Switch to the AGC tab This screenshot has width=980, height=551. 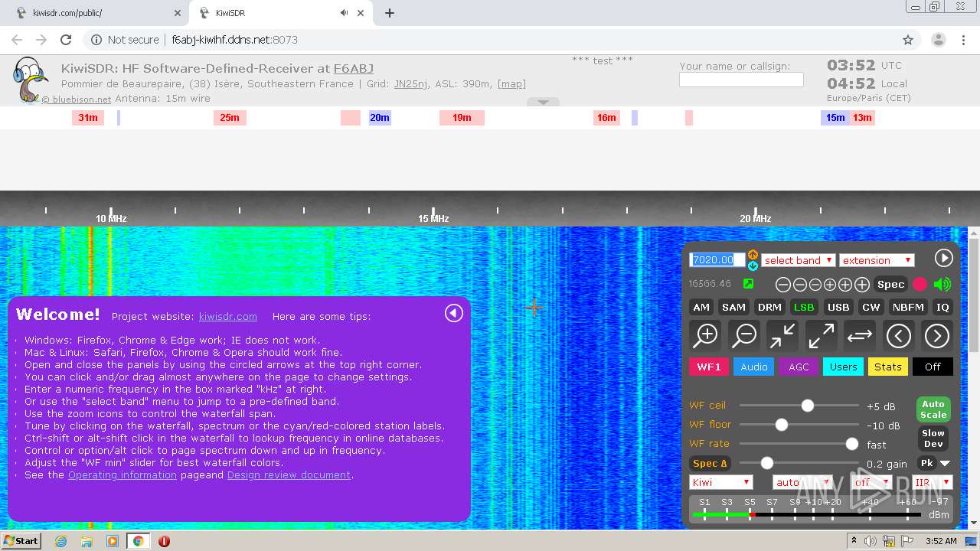pos(799,367)
